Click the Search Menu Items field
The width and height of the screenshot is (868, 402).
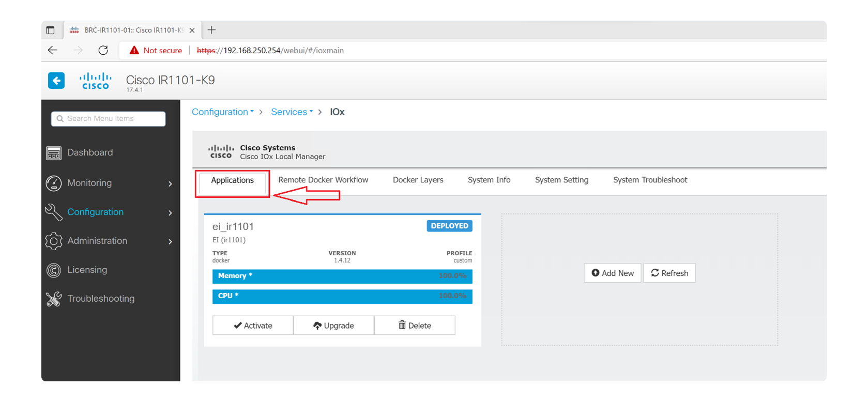coord(109,119)
